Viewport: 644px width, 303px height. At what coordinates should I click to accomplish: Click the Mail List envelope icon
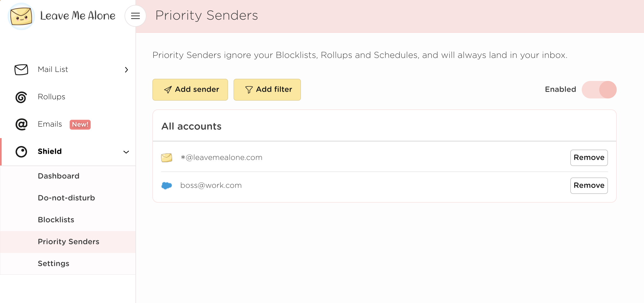21,69
